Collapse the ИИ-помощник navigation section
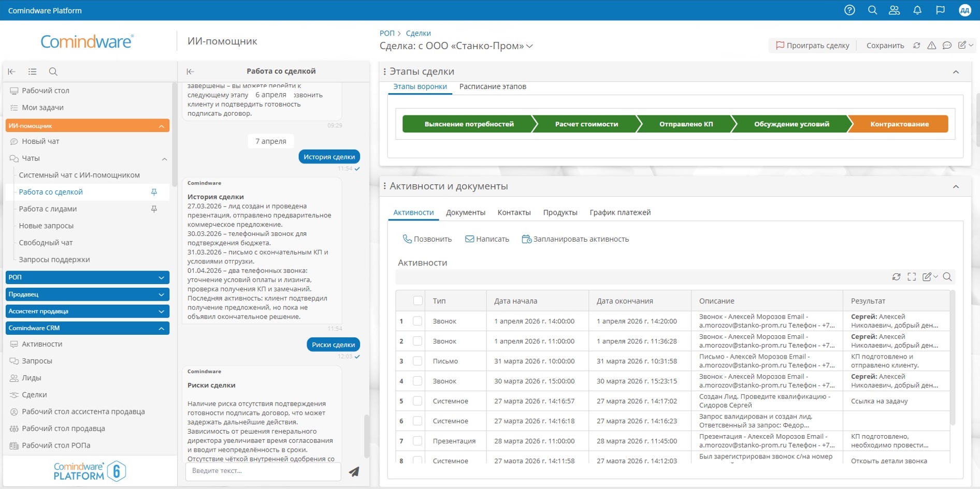980x489 pixels. 88,126
